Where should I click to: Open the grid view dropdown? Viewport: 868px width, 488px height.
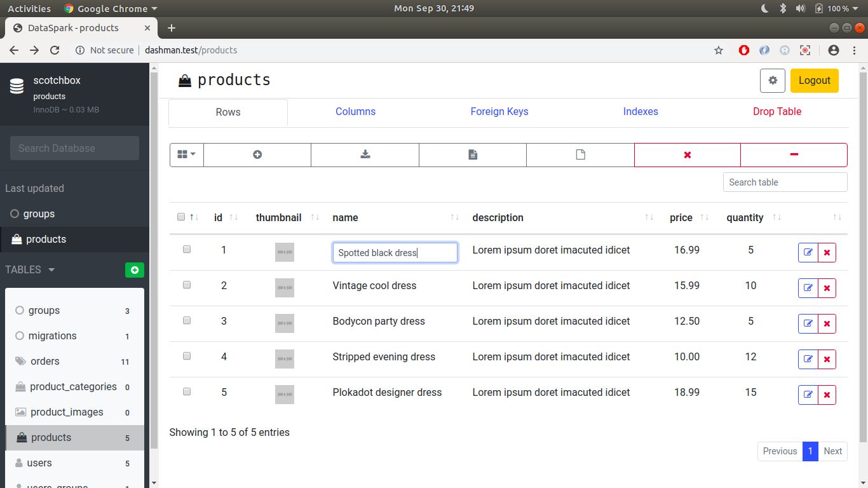tap(187, 154)
